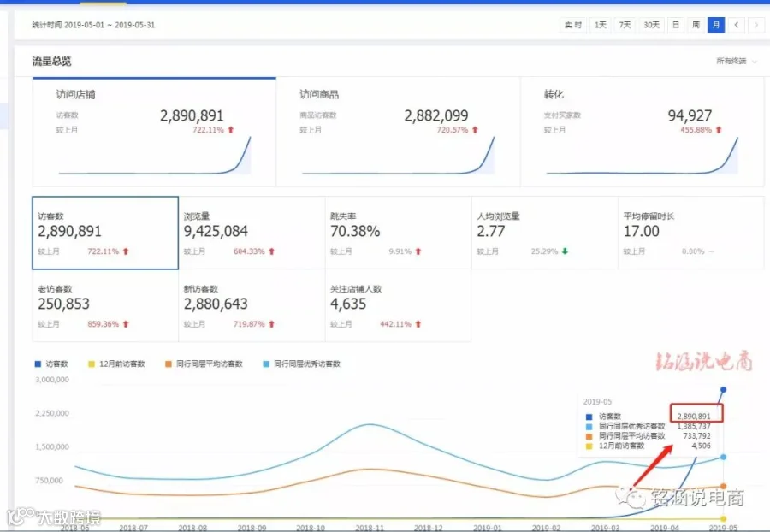Switch to the 7天 time range
770x532 pixels.
[625, 25]
